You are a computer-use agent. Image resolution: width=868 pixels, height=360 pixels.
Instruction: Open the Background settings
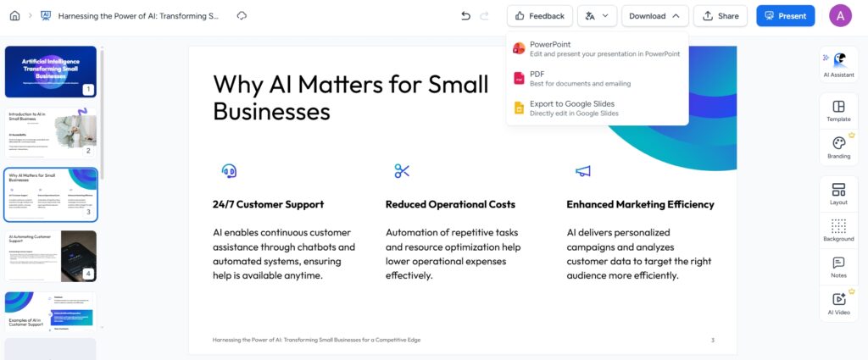point(838,230)
